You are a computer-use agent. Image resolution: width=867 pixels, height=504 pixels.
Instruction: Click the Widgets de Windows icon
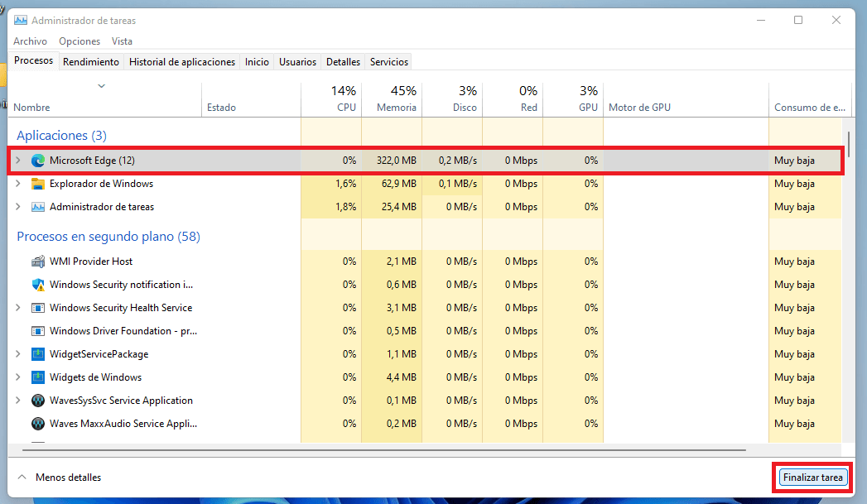[x=37, y=377]
